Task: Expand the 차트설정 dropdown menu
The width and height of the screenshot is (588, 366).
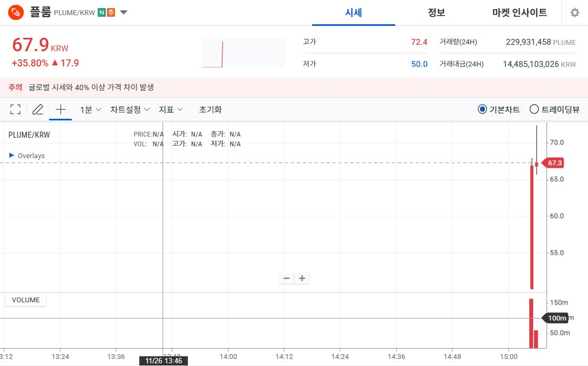Action: point(130,110)
